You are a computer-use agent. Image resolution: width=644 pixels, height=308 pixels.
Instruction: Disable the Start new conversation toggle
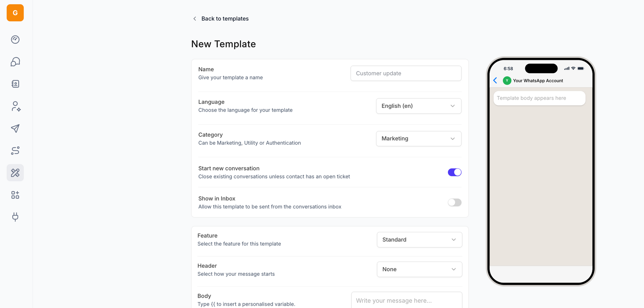[x=454, y=172]
